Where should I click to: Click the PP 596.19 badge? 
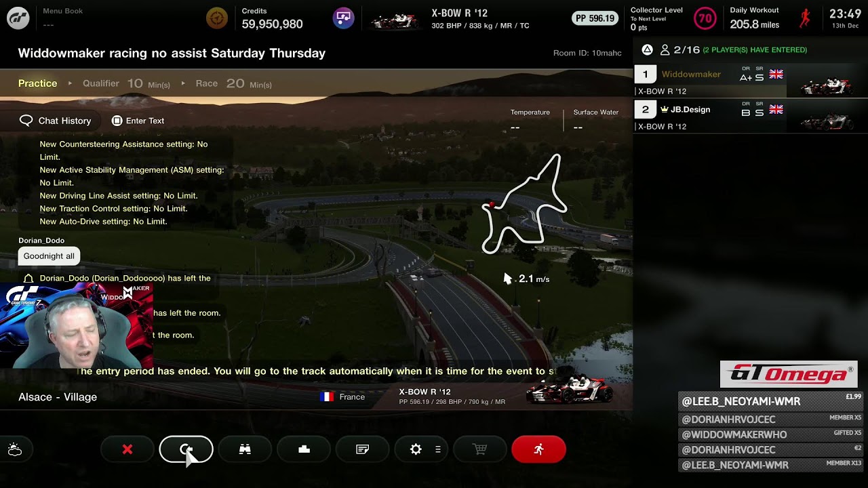tap(595, 18)
